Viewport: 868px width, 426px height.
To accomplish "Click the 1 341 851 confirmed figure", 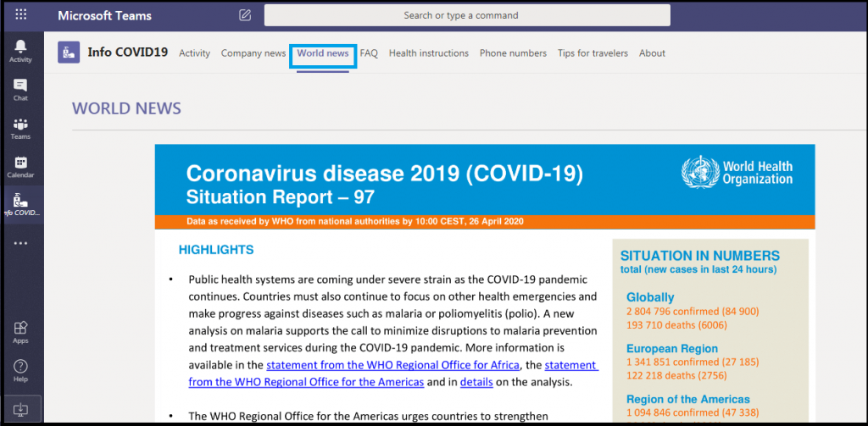I will pyautogui.click(x=693, y=362).
